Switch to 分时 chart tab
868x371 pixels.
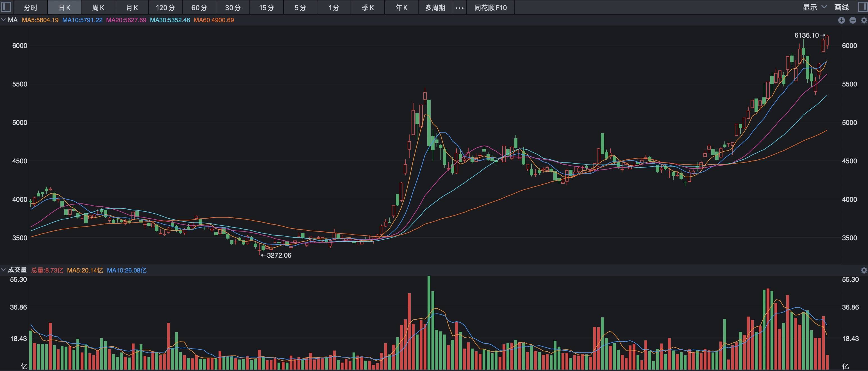tap(31, 7)
